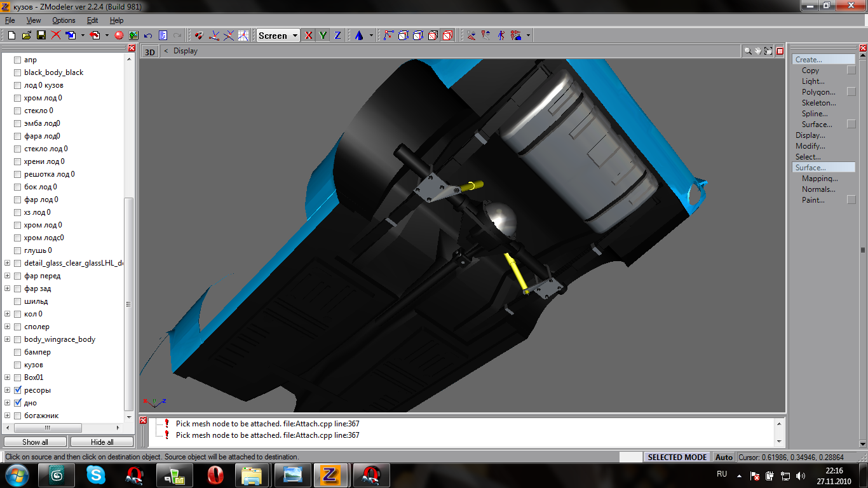Click the Open folder toolbar icon
This screenshot has height=488, width=868.
pyautogui.click(x=26, y=36)
